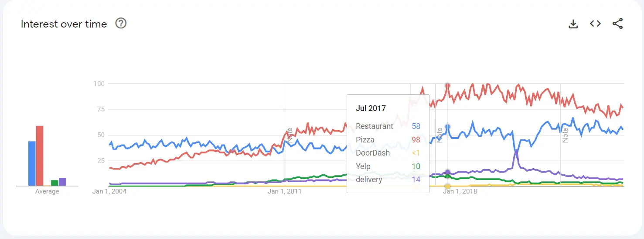Click the red Pizza average bar

coord(40,156)
